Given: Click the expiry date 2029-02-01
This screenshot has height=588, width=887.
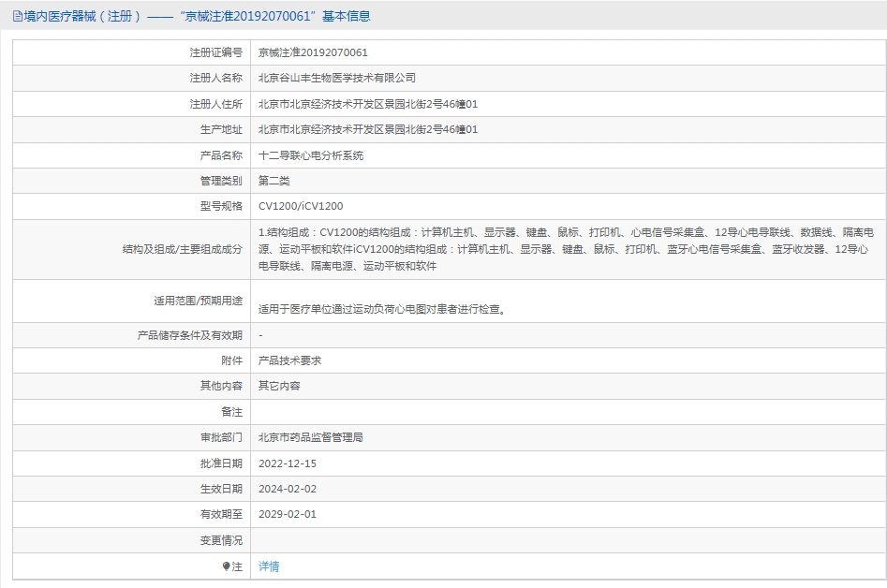Looking at the screenshot, I should pos(288,515).
